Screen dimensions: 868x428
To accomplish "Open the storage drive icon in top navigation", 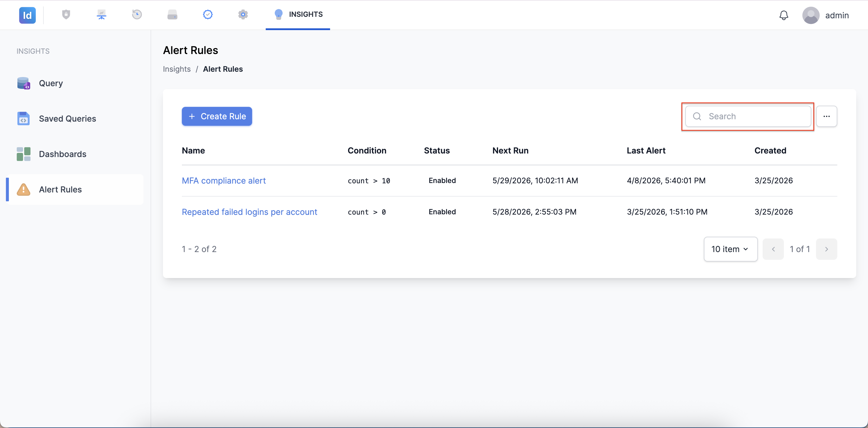I will [172, 14].
